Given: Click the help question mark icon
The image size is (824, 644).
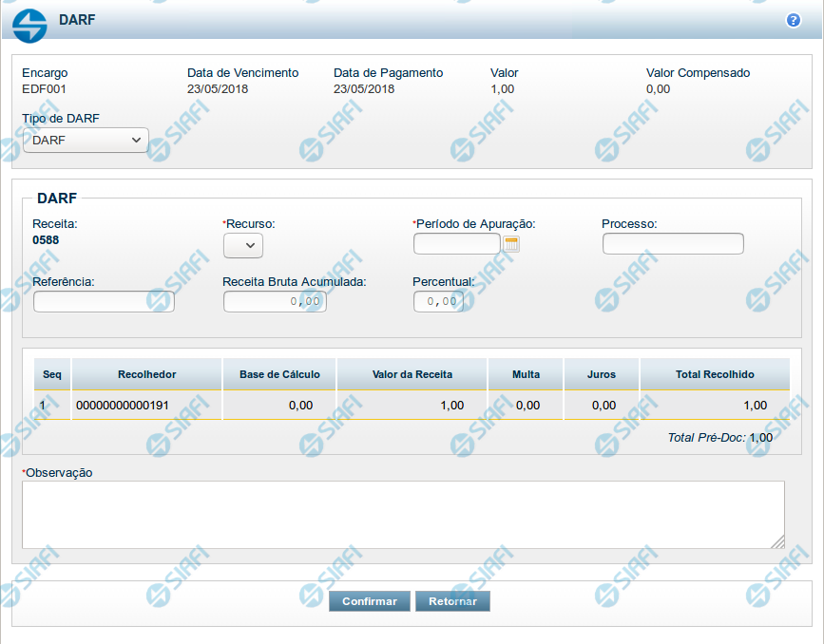Looking at the screenshot, I should (x=794, y=20).
